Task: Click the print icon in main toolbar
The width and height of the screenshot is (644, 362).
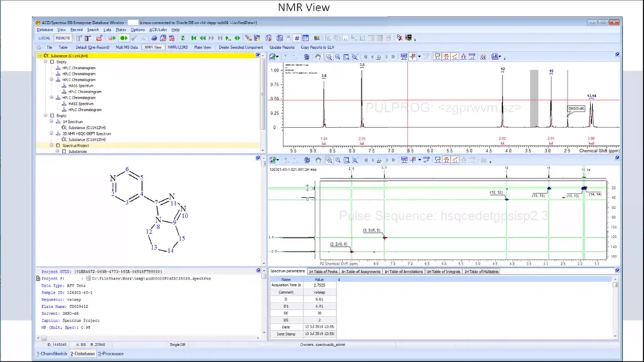Action: point(154,38)
